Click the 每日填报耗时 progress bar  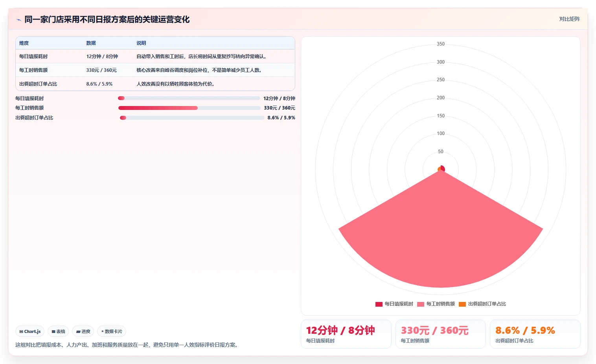[x=189, y=98]
